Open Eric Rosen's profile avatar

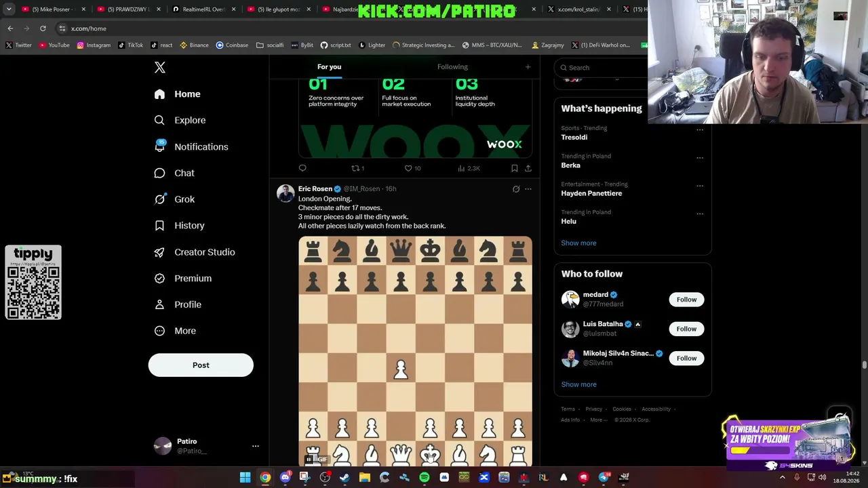[285, 193]
